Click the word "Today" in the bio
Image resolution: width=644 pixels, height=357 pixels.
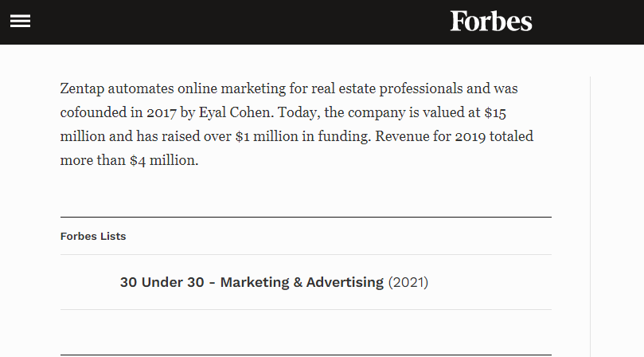tap(296, 112)
